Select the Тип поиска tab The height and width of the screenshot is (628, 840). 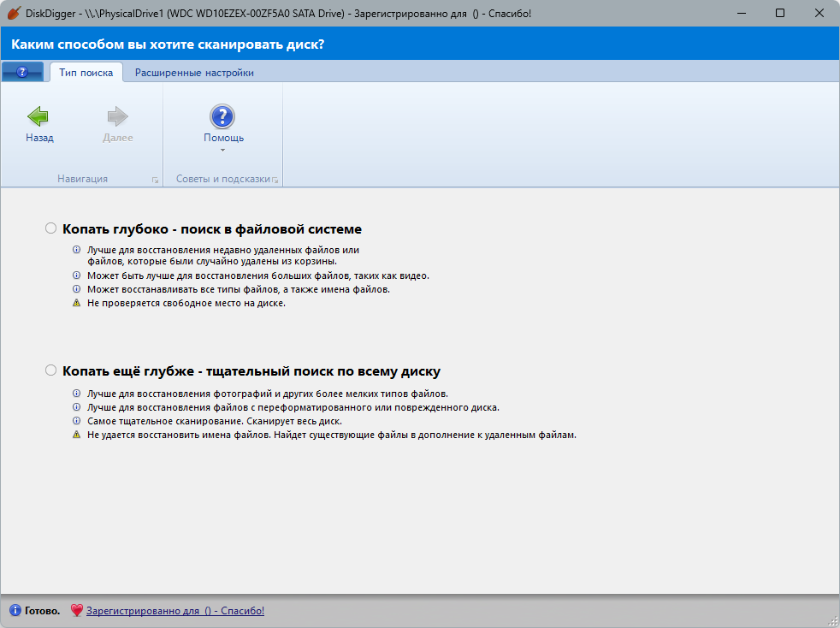click(86, 73)
